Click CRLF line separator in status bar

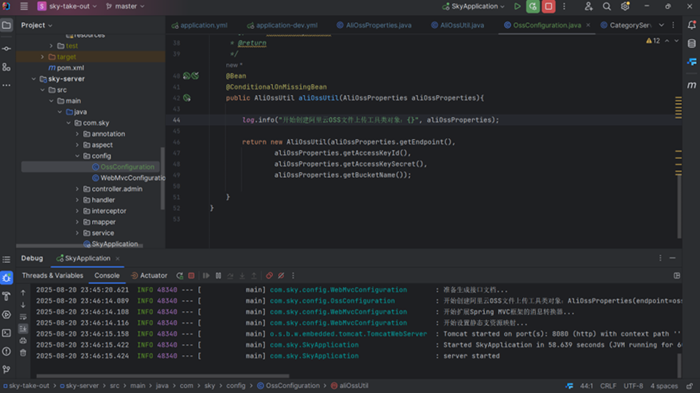(x=608, y=386)
